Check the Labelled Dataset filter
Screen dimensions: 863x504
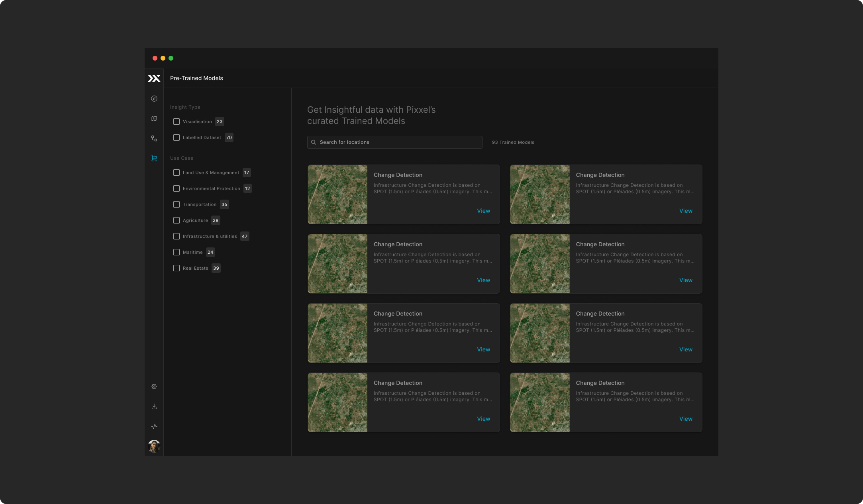[177, 137]
